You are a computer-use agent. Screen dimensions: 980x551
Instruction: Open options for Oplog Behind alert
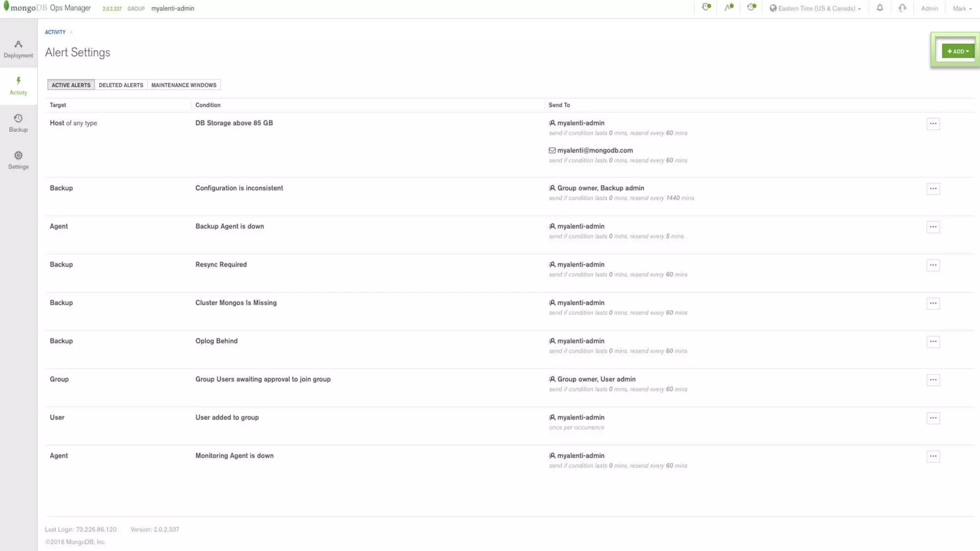pyautogui.click(x=933, y=342)
